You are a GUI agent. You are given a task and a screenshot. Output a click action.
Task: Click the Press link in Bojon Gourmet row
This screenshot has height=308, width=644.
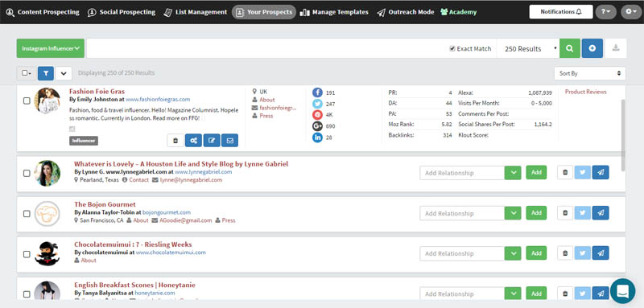tap(229, 220)
